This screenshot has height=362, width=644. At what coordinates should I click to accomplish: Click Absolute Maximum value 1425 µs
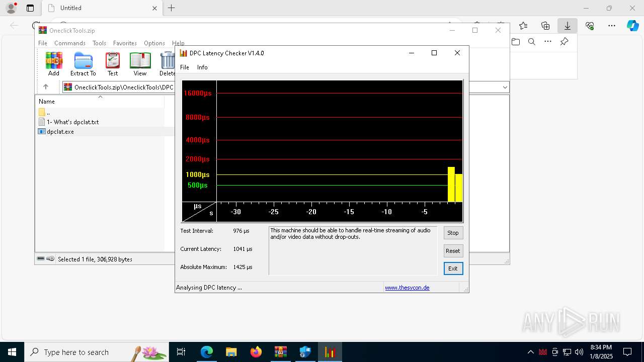pos(243,267)
